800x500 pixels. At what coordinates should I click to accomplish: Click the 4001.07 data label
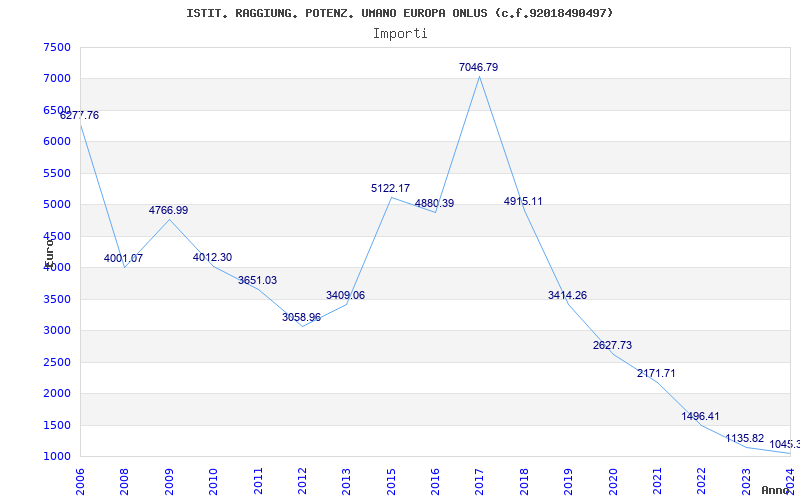[x=123, y=258]
